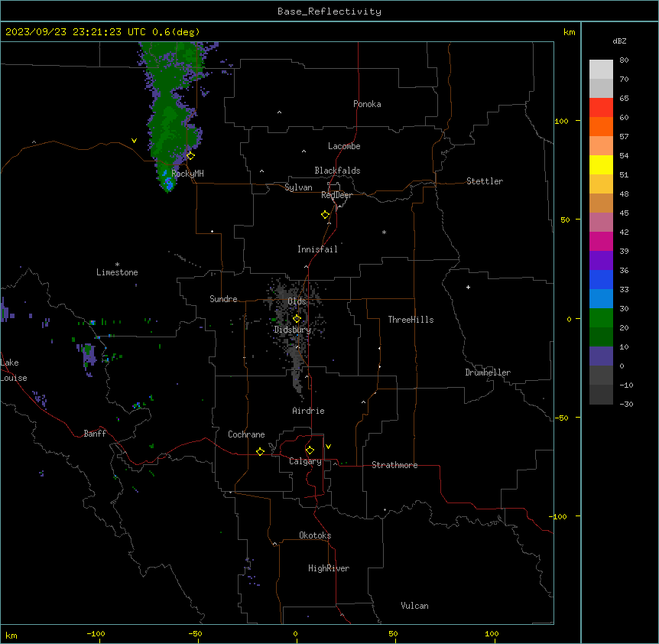Click the blue high-reflectivity core near RockyMH
This screenshot has width=659, height=644.
[x=169, y=183]
